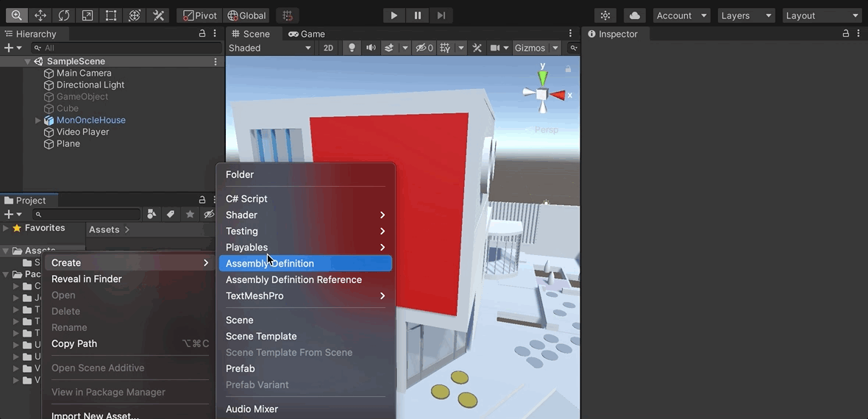Open the Shaded draw mode dropdown
Viewport: 868px width, 419px height.
pyautogui.click(x=270, y=48)
